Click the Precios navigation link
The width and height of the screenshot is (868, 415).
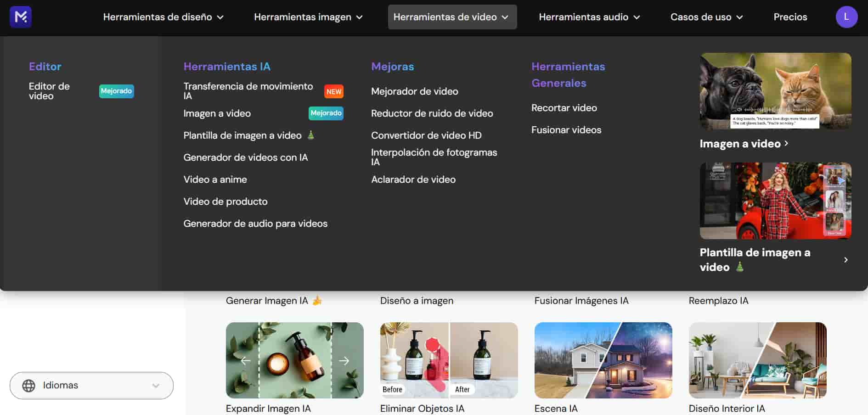790,17
